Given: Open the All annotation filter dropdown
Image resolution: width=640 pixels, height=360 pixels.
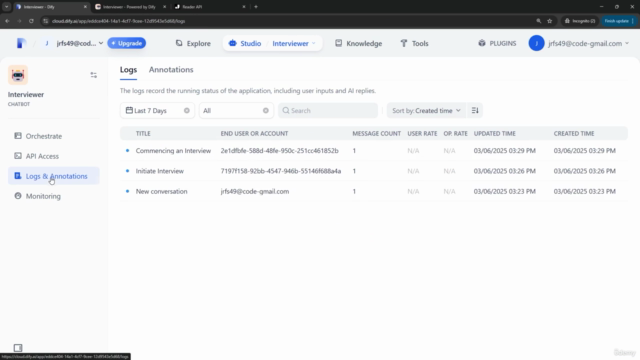Looking at the screenshot, I should (236, 111).
